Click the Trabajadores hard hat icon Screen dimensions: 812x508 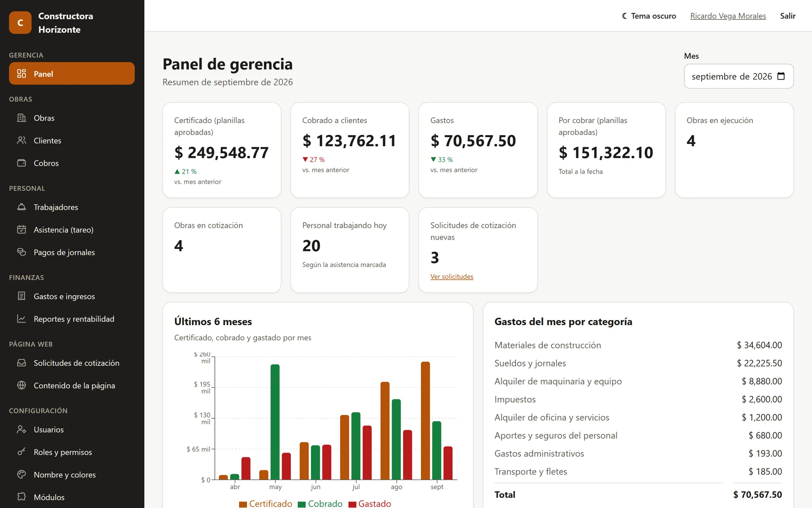coord(22,207)
